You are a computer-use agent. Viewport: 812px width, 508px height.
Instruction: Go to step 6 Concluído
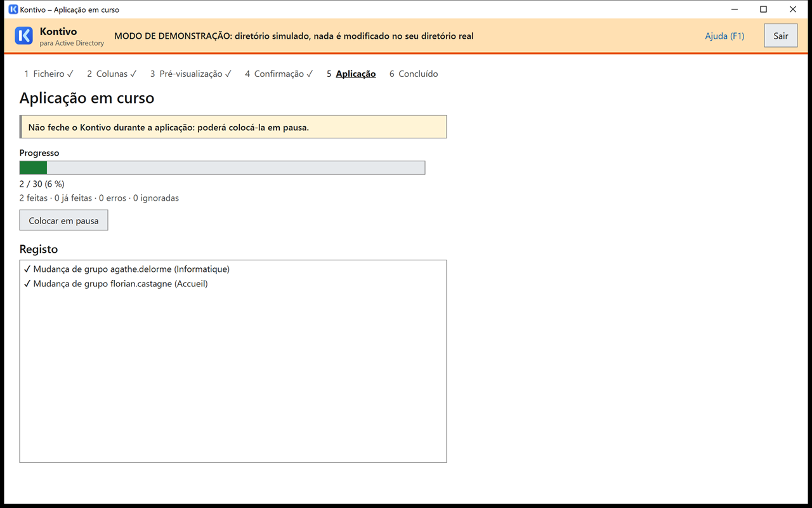[414, 74]
